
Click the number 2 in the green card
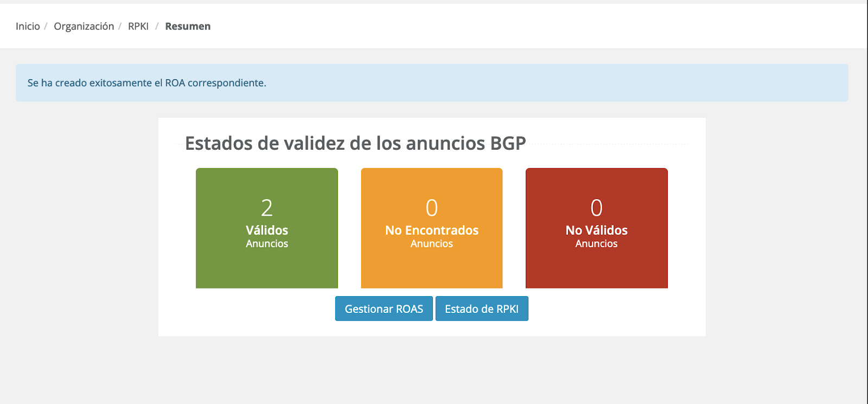point(266,208)
